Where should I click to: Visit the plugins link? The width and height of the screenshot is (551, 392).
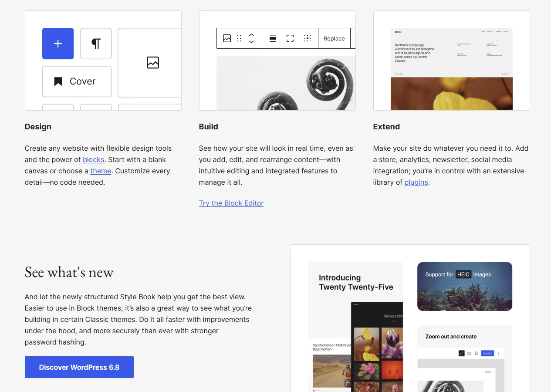pos(416,182)
